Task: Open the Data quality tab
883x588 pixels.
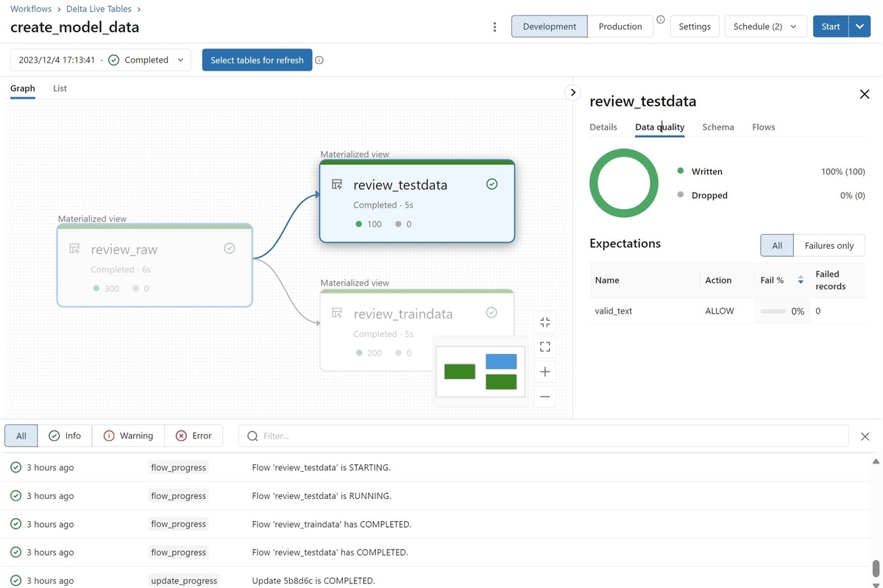Action: [660, 127]
